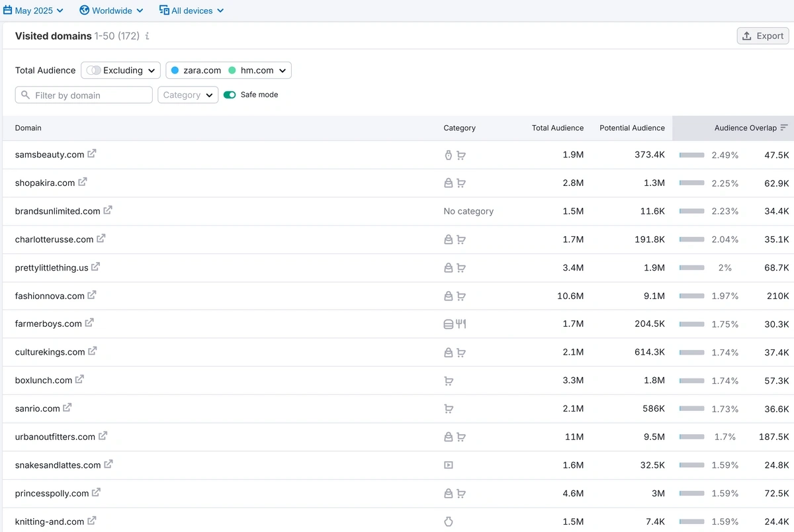Open the Excluding audience mode dropdown
The height and width of the screenshot is (532, 794).
pyautogui.click(x=121, y=70)
